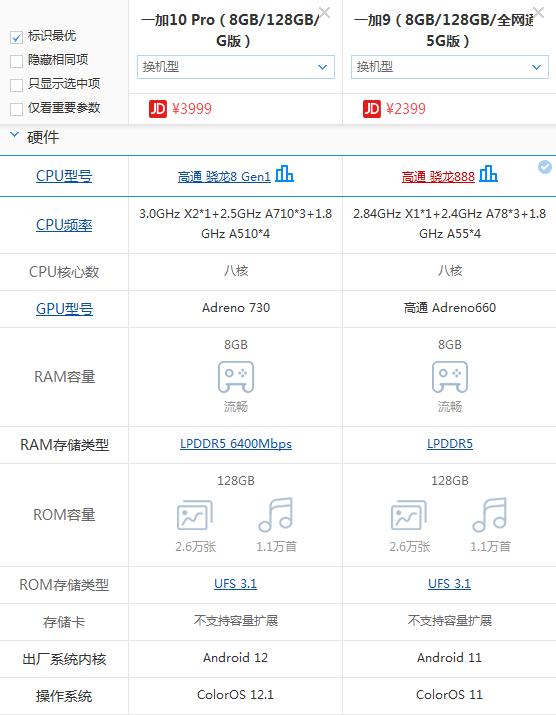Click the Android 11 cell
The width and height of the screenshot is (556, 715).
tap(449, 658)
